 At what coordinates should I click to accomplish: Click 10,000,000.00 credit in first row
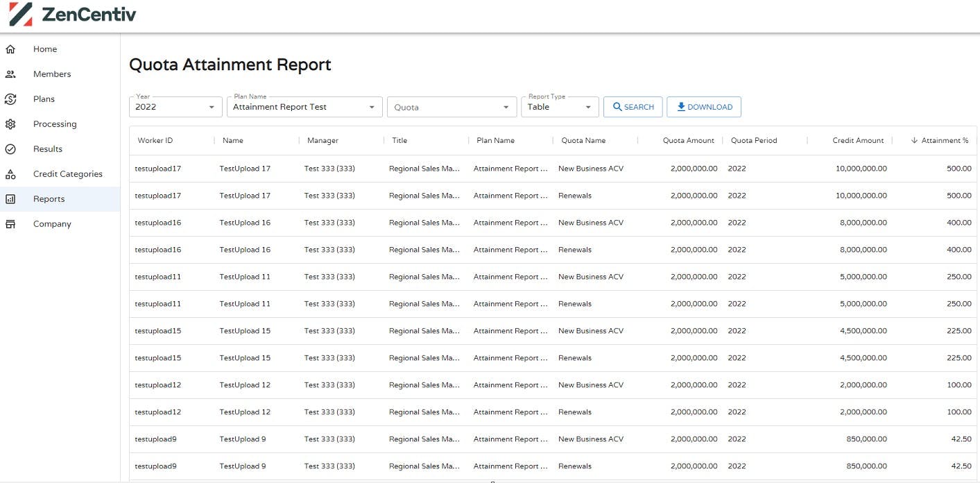(x=861, y=169)
